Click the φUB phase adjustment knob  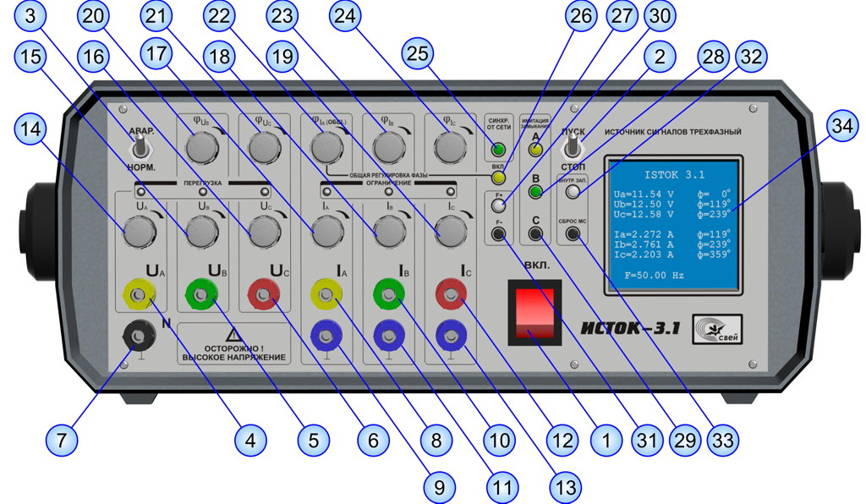point(200,149)
